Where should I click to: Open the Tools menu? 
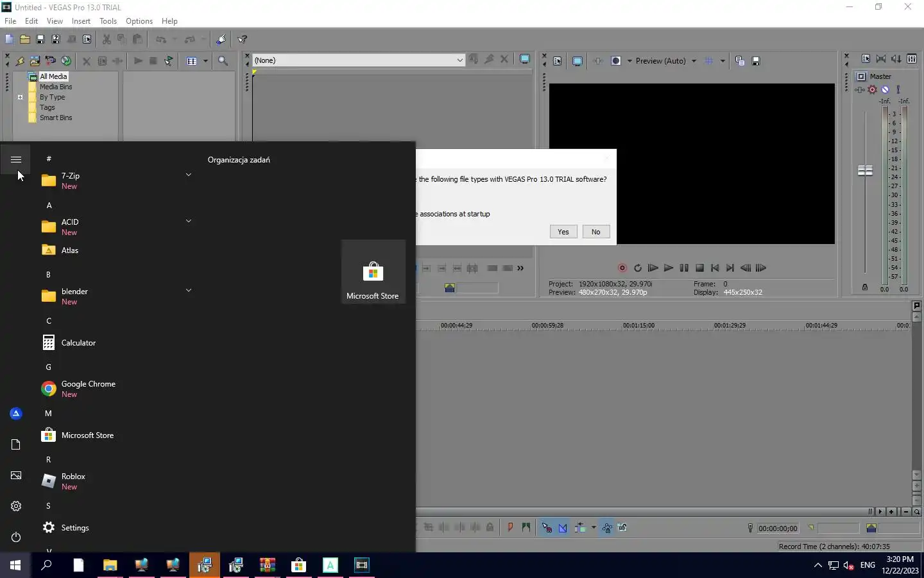(x=108, y=21)
